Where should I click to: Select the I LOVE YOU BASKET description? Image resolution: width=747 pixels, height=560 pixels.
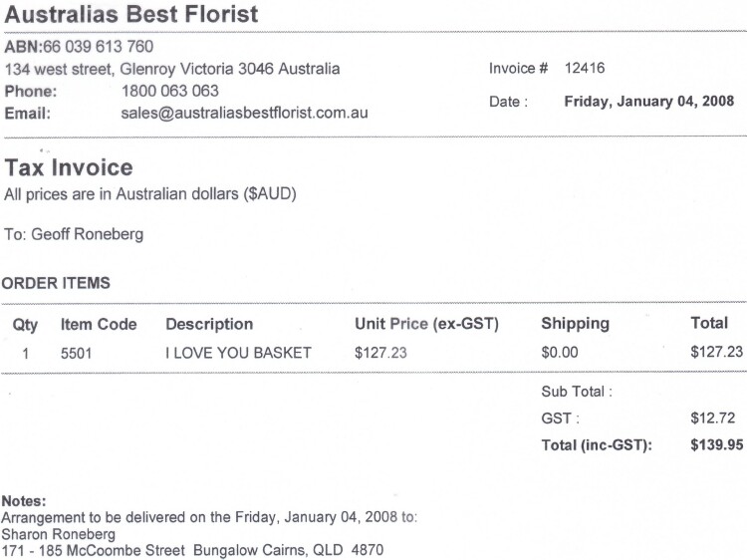[238, 353]
